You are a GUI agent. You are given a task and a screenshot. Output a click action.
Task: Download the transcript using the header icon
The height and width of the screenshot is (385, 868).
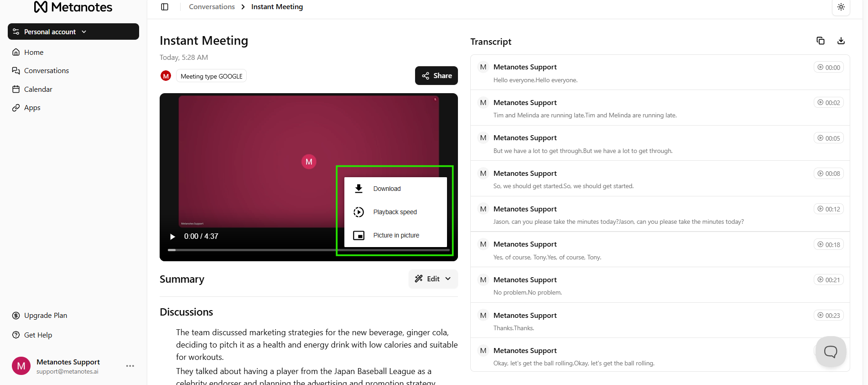(x=841, y=41)
